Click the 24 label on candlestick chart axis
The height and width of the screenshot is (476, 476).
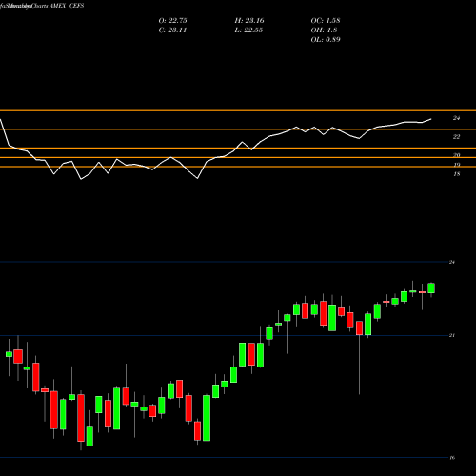[x=452, y=262]
